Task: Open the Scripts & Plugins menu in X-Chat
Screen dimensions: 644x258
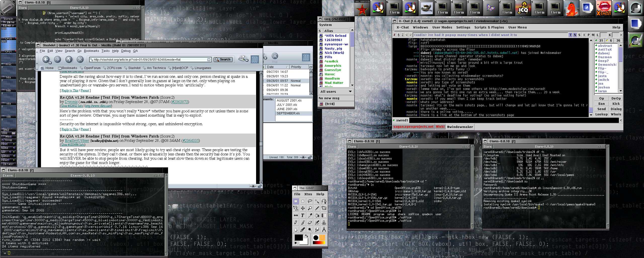Action: pos(489,27)
